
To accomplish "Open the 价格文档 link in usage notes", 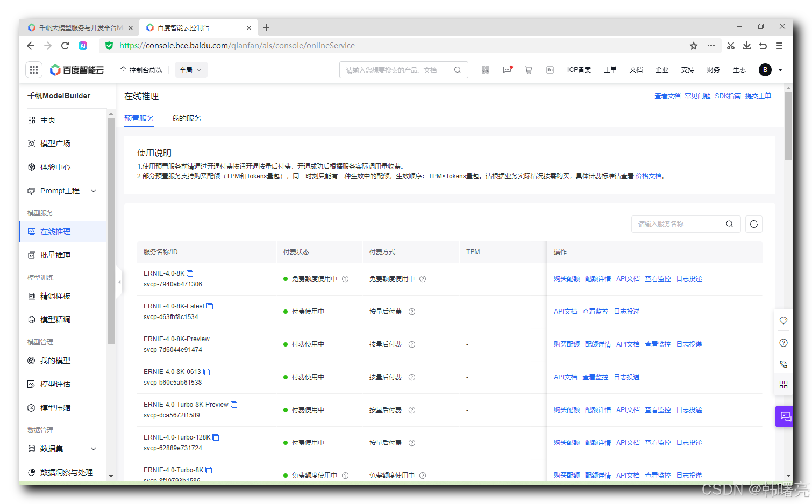I will [649, 176].
